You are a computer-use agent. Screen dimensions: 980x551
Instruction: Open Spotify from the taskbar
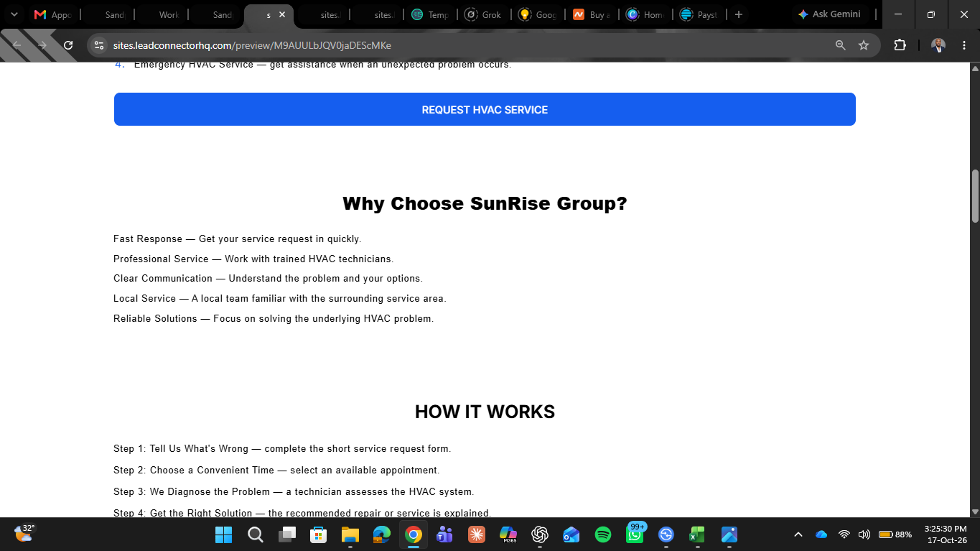pos(603,534)
